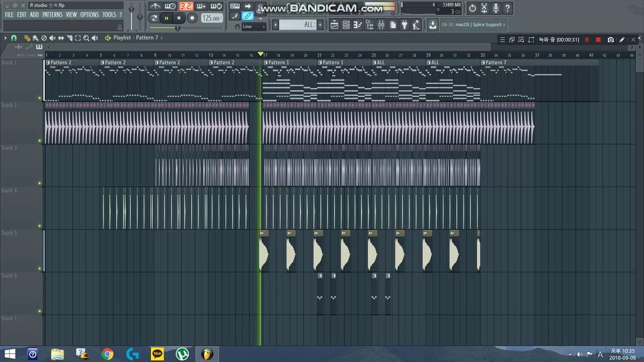644x362 pixels.
Task: Open the TOOLS menu
Action: (x=109, y=15)
